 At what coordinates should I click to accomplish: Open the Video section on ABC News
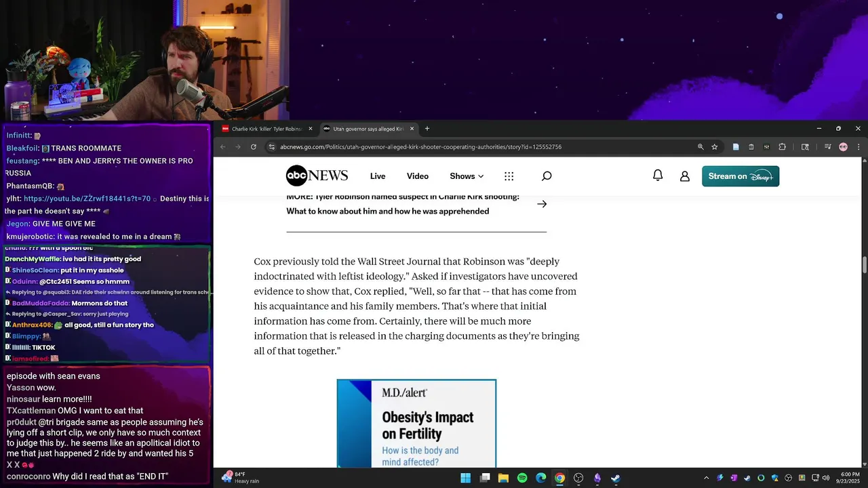click(x=418, y=176)
